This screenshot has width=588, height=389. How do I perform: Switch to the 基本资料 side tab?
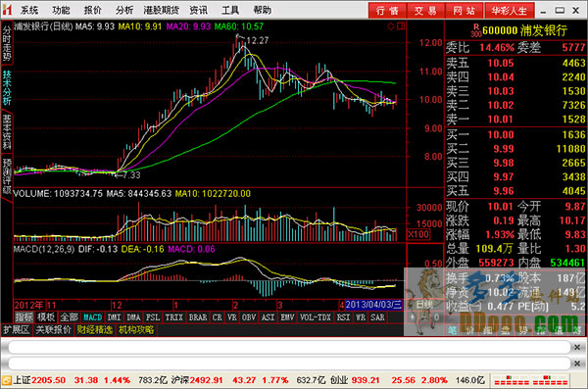(7, 131)
